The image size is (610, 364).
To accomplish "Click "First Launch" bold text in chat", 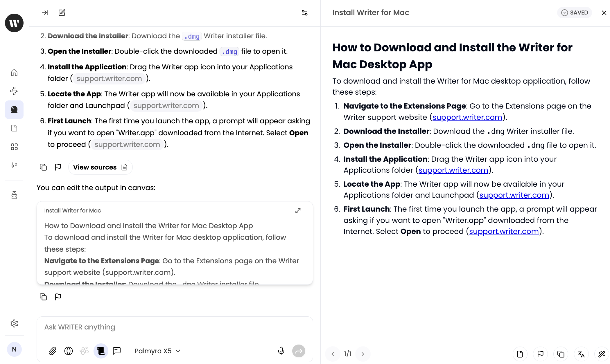I will (x=69, y=121).
